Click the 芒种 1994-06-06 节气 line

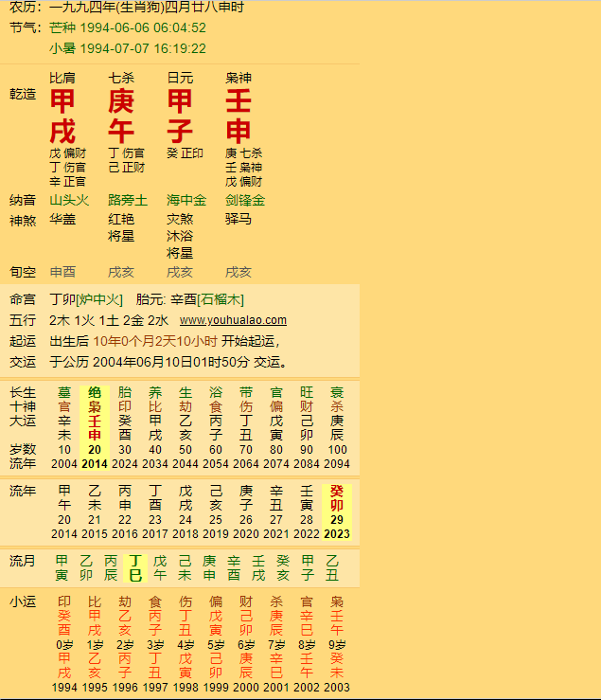point(128,27)
